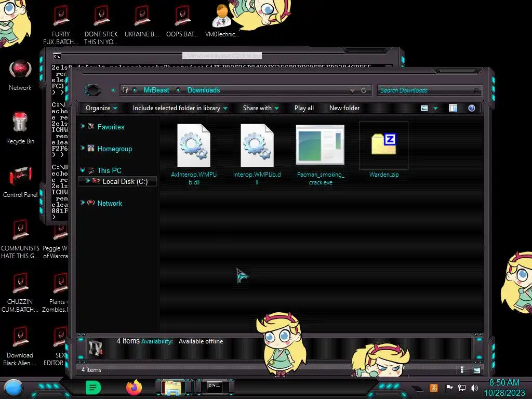Select Homegroup in navigation pane
532x399 pixels.
pyautogui.click(x=115, y=149)
